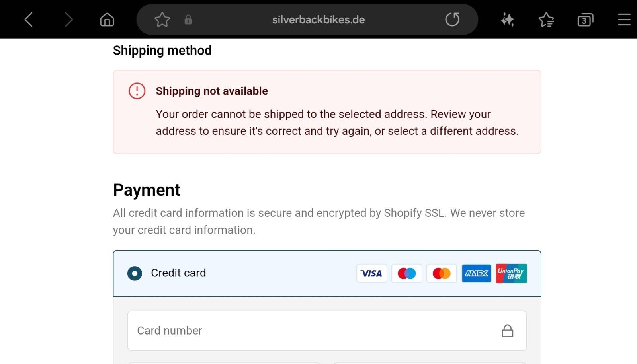The height and width of the screenshot is (364, 637).
Task: Open the browser home page
Action: tap(107, 19)
